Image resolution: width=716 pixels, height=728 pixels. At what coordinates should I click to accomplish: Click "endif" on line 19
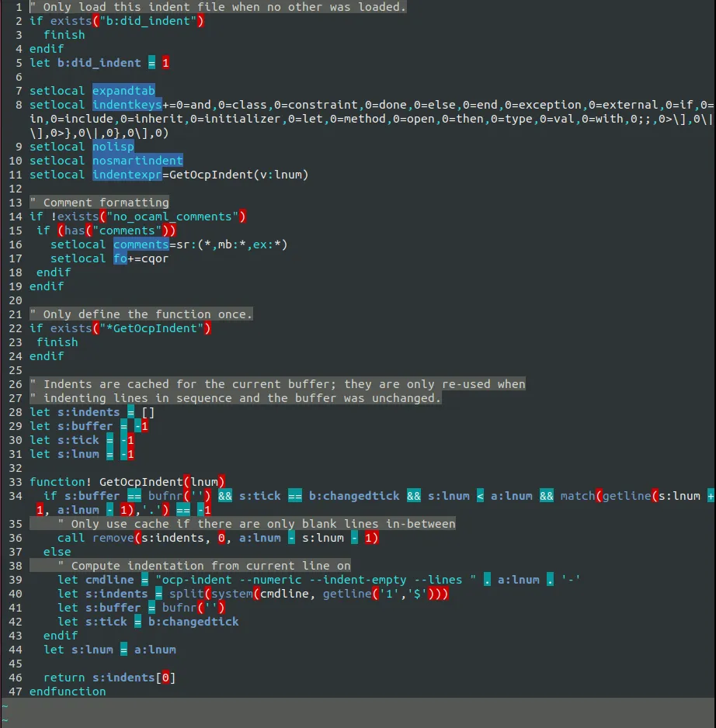[47, 286]
